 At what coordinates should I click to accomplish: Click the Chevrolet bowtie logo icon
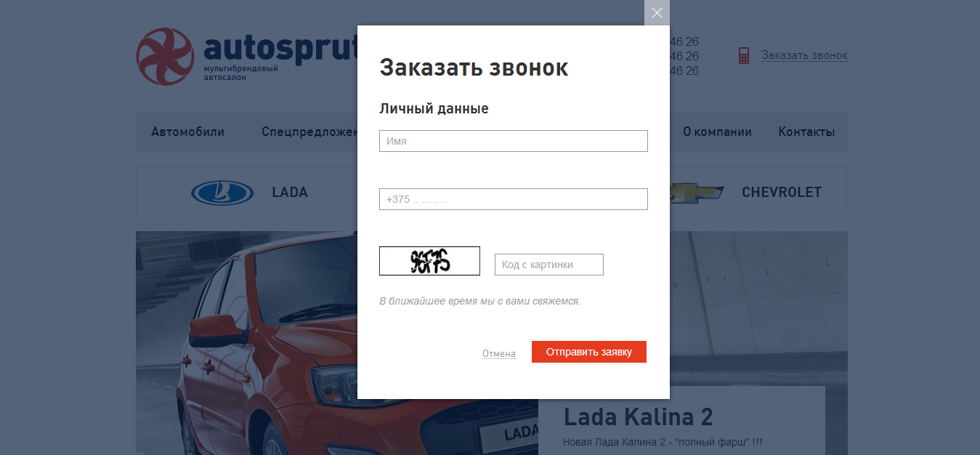coord(697,193)
